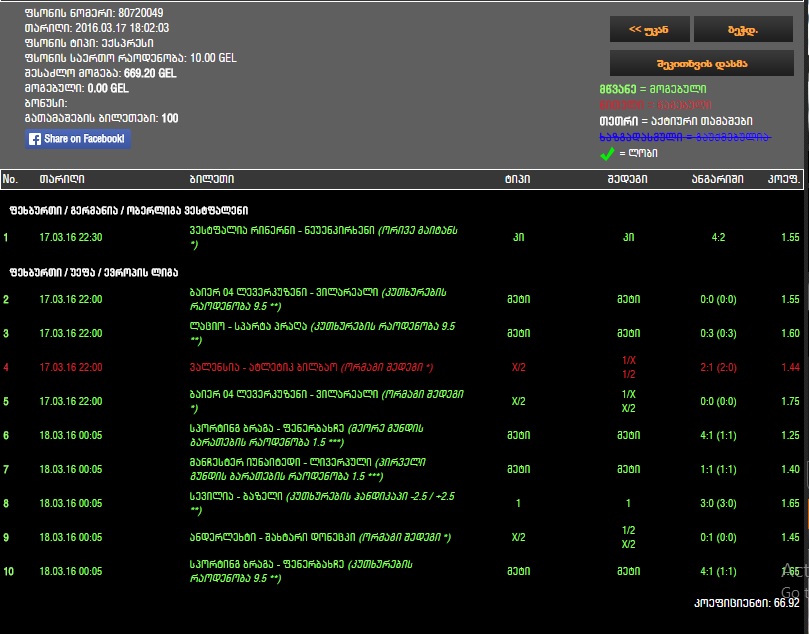Open the შეკითხვის დასმა question button
The width and height of the screenshot is (809, 634).
click(x=701, y=63)
